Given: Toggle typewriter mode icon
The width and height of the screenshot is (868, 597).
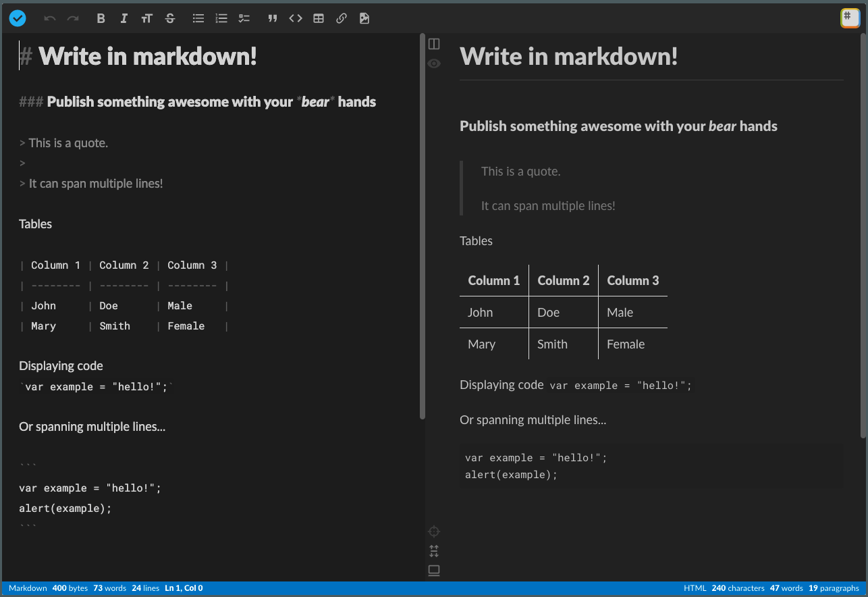Looking at the screenshot, I should [434, 551].
